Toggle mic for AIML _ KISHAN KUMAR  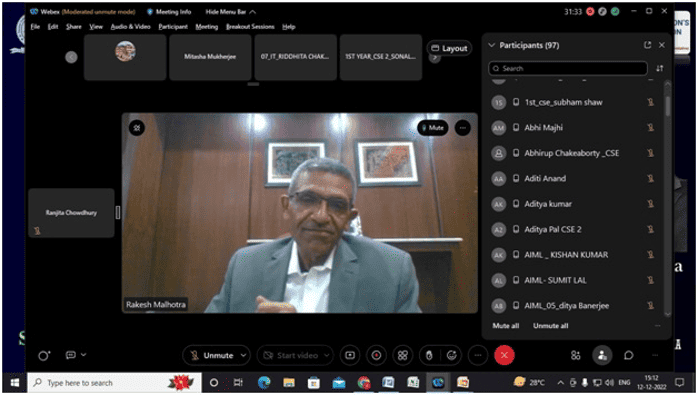tap(650, 255)
